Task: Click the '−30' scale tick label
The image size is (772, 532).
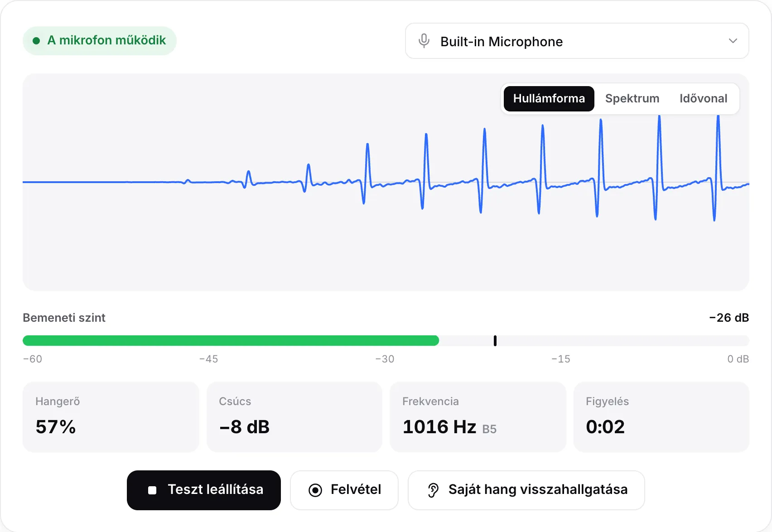Action: click(385, 359)
